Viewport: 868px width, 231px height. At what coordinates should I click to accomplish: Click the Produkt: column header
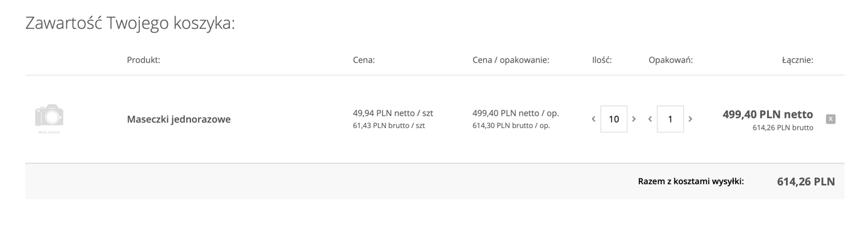coord(144,60)
